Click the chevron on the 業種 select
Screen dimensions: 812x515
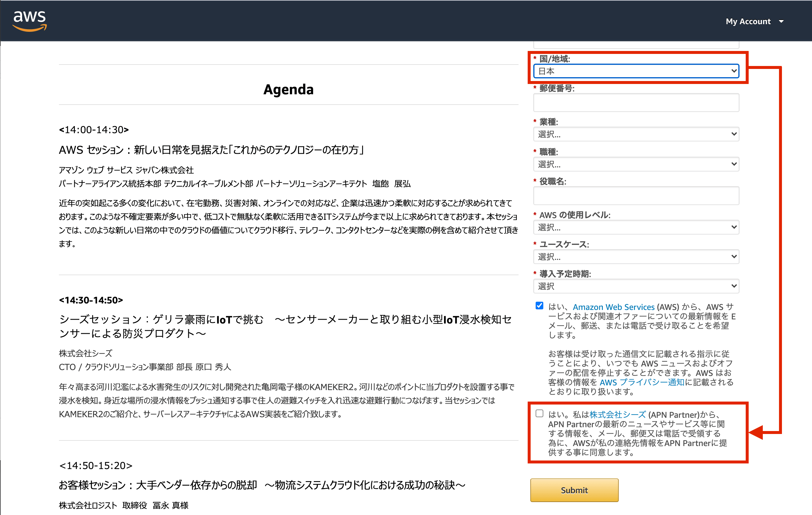point(734,134)
